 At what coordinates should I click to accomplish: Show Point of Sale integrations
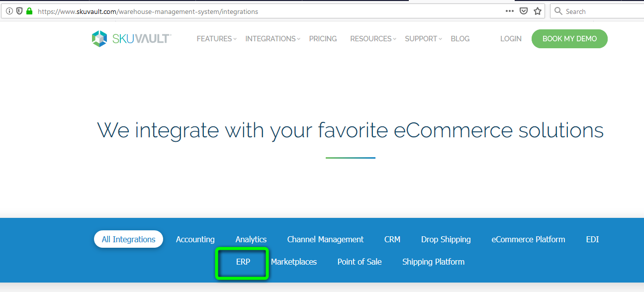pos(360,262)
